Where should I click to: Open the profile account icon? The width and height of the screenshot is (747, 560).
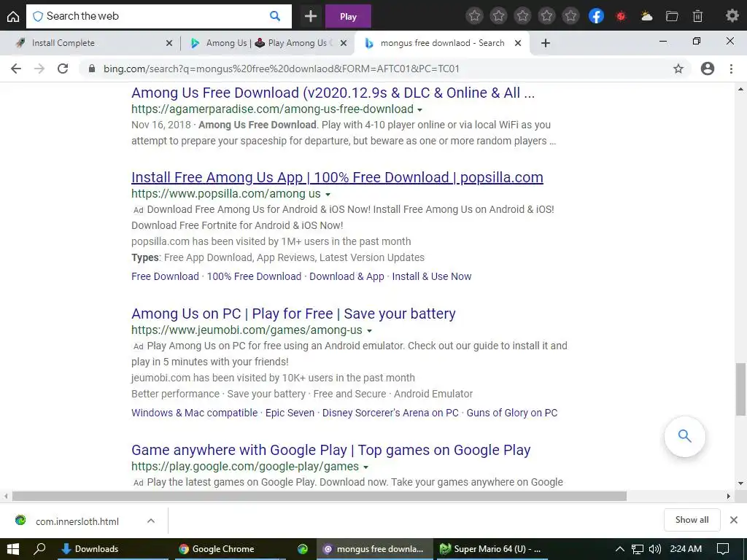click(x=708, y=69)
